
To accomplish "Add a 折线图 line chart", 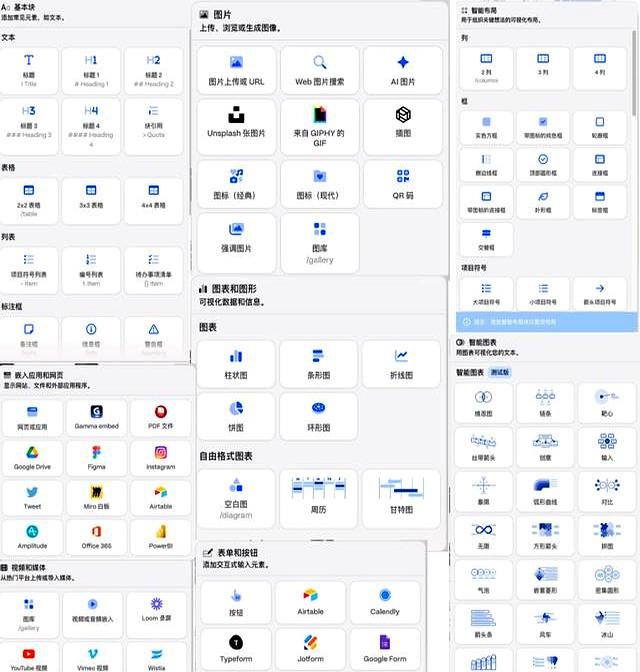I will pos(401,364).
